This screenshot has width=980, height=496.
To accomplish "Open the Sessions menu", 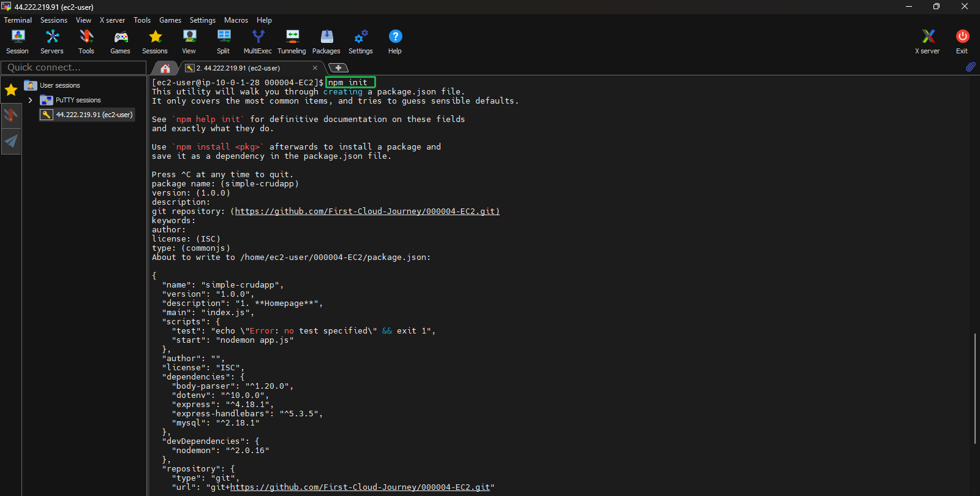I will click(x=54, y=20).
